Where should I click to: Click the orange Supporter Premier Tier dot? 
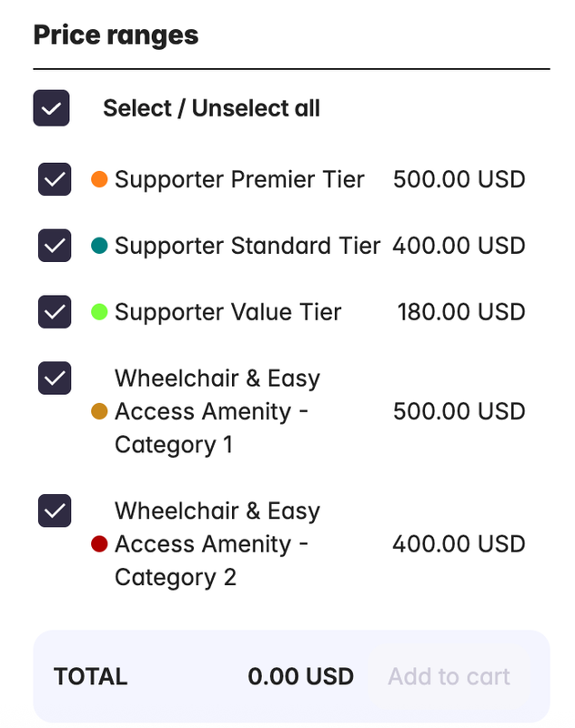[100, 179]
